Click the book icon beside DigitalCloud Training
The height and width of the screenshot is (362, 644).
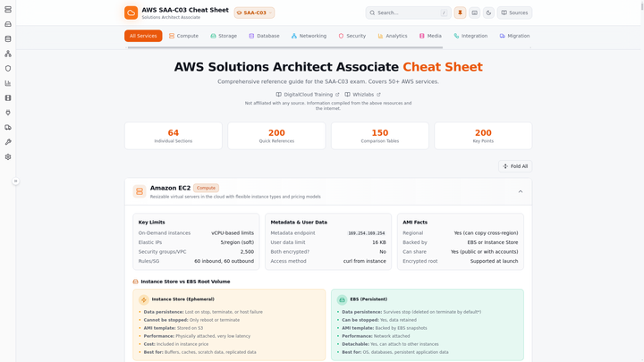click(x=278, y=95)
